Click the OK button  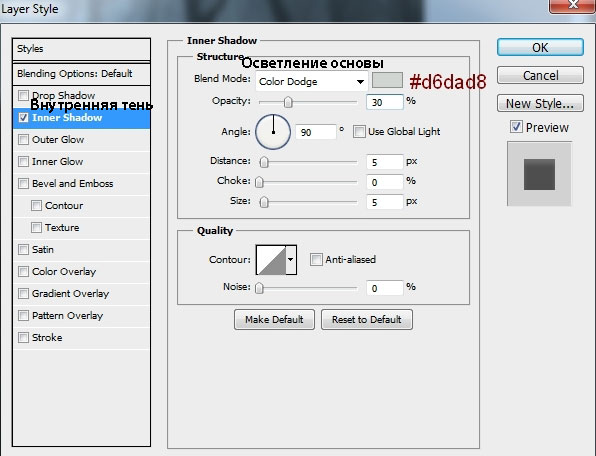[540, 48]
